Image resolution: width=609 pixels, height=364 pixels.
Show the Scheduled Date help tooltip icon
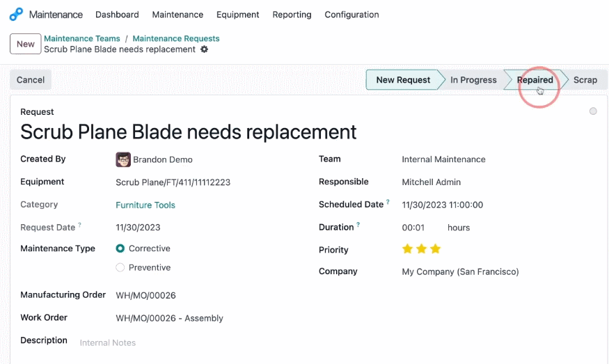[x=388, y=202]
